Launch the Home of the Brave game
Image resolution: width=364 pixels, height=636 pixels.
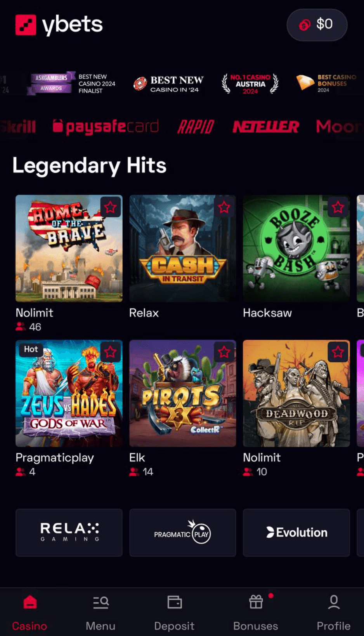69,248
